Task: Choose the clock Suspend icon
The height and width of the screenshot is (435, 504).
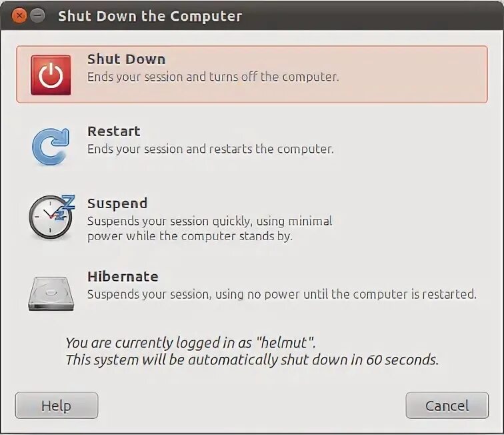Action: point(52,217)
